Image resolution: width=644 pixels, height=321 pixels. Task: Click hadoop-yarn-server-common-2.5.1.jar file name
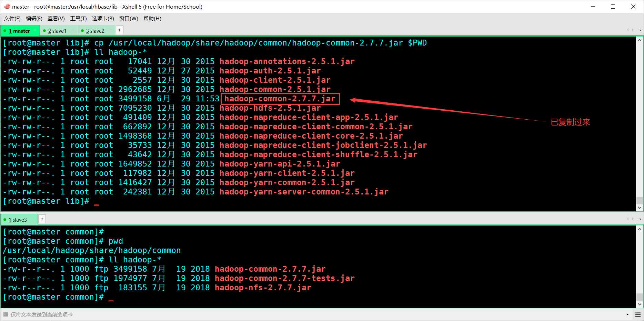(x=304, y=192)
